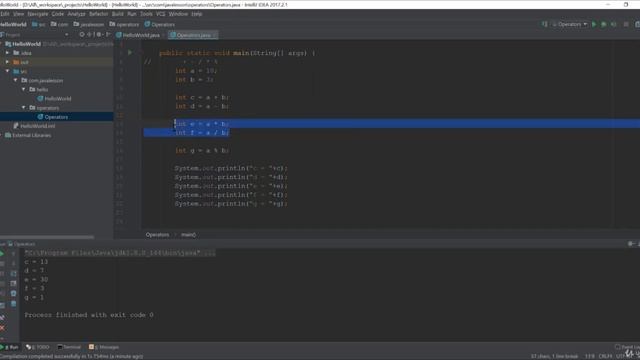Open the Navigate menu
The image size is (640, 360).
(38, 14)
